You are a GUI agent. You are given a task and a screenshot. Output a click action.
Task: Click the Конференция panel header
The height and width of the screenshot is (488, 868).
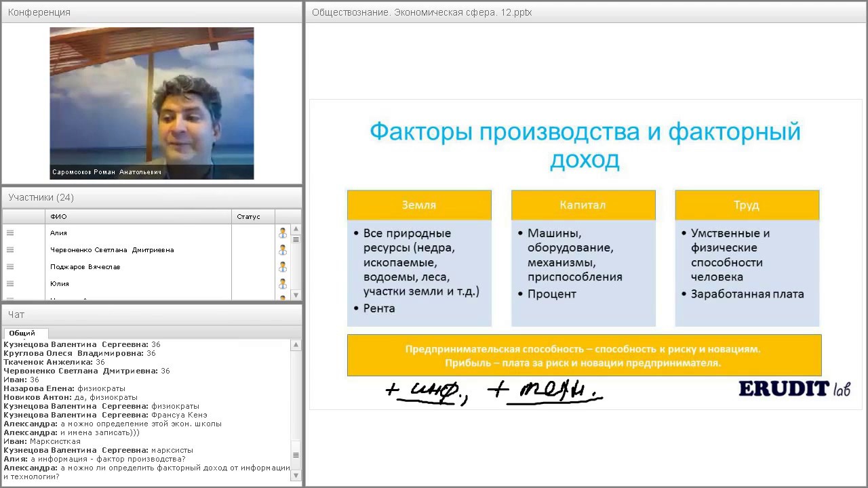point(152,12)
